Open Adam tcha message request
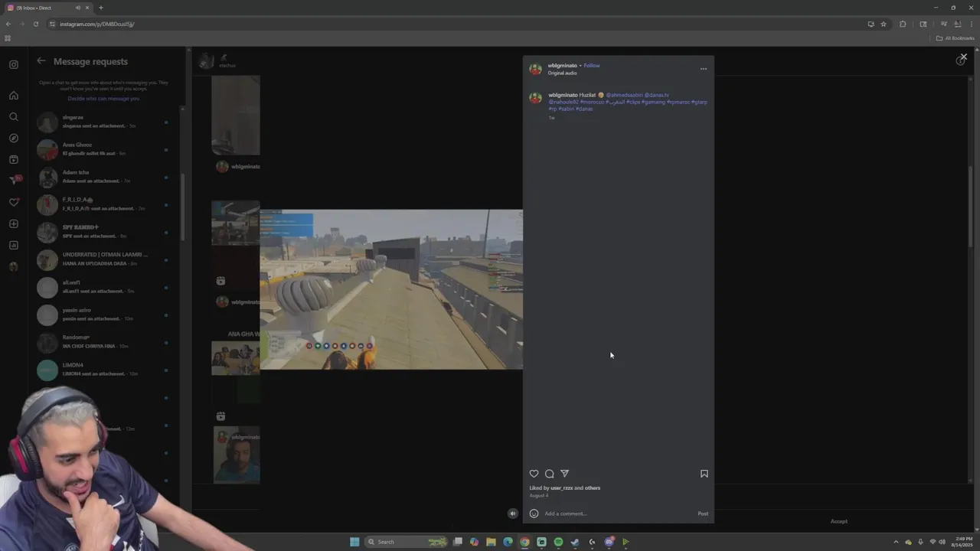The height and width of the screenshot is (551, 980). (103, 177)
